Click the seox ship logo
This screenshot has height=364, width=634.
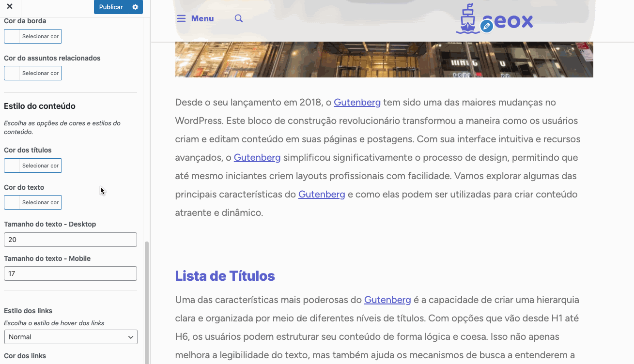point(495,19)
